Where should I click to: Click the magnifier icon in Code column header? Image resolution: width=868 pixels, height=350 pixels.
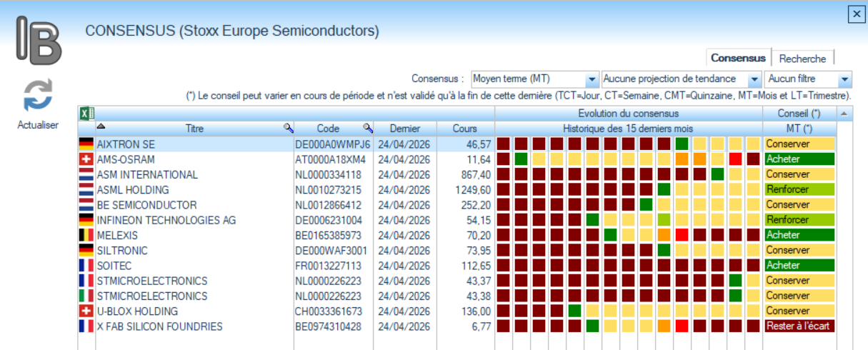click(368, 128)
